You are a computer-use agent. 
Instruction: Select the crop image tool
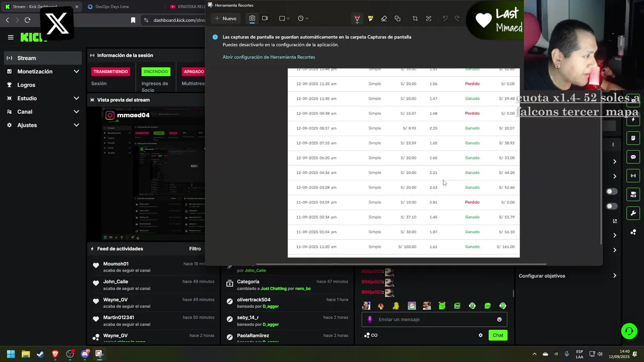415,19
